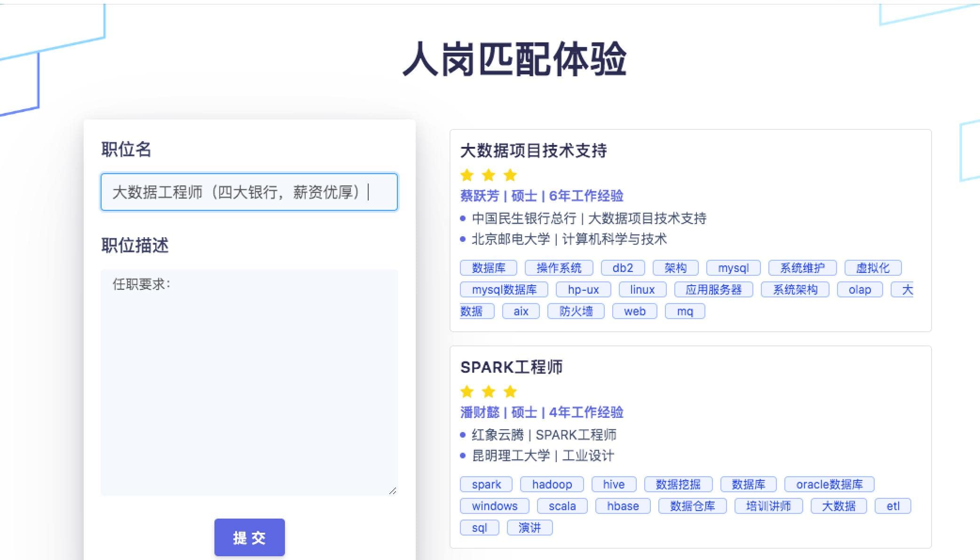Click hadoop skill tag
Viewport: 980px width, 560px height.
point(552,484)
